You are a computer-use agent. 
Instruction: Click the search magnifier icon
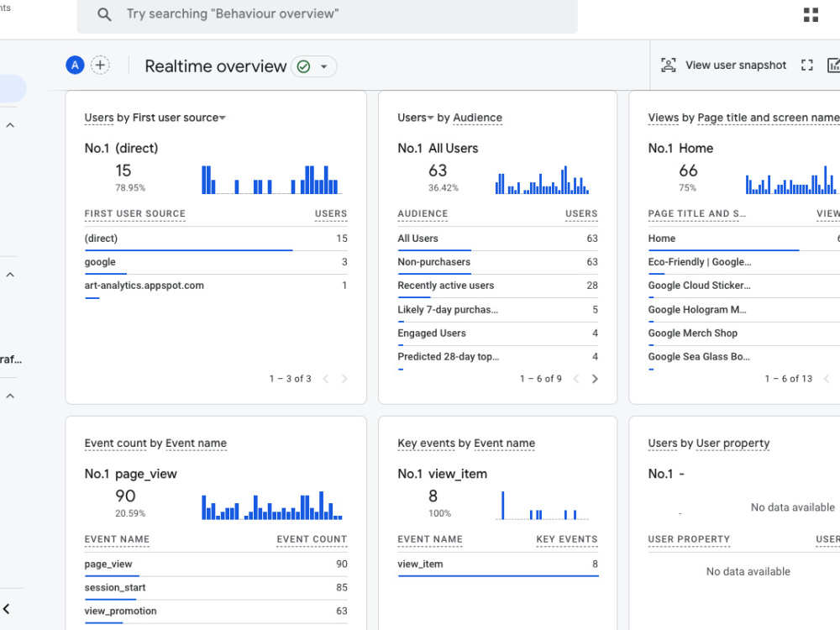click(104, 16)
